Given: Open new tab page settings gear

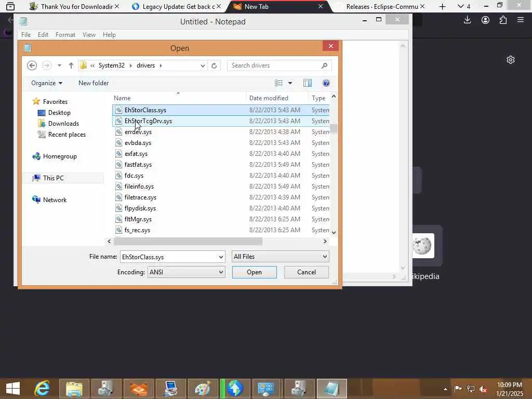Looking at the screenshot, I should tap(511, 60).
